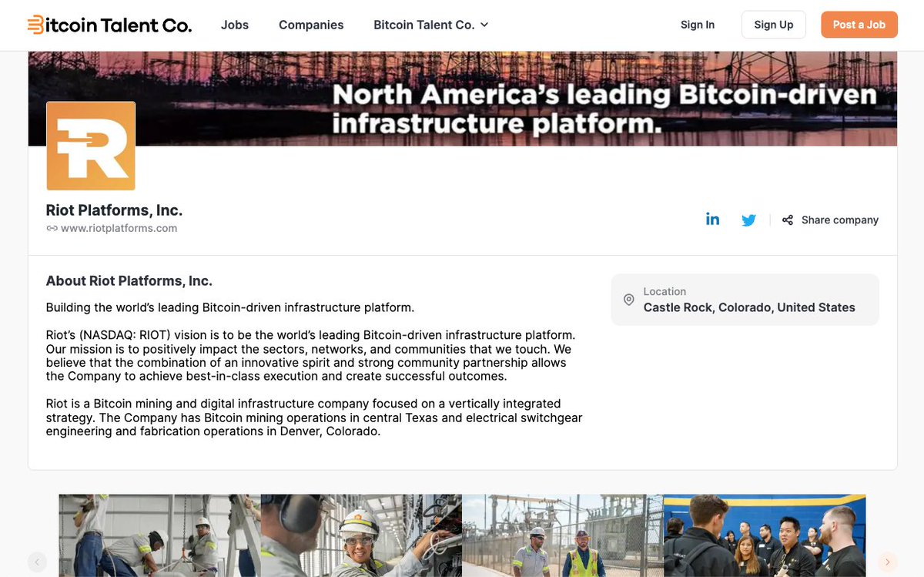
Task: Click the link chain icon beside website URL
Action: pyautogui.click(x=52, y=228)
